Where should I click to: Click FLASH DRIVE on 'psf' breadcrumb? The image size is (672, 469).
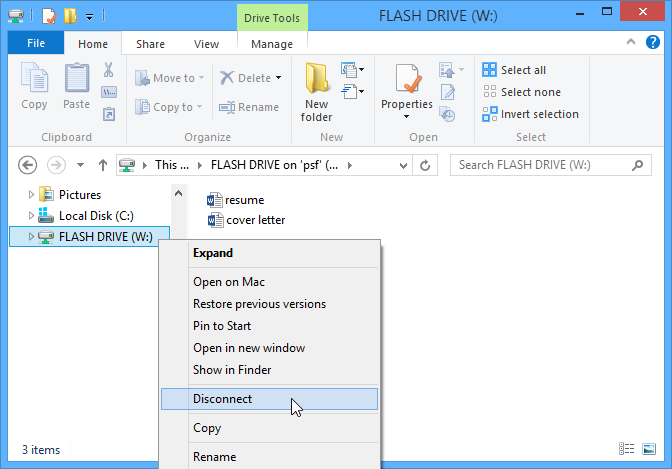274,165
